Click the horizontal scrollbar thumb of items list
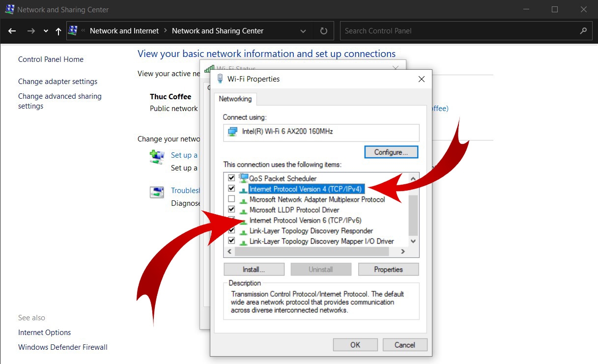This screenshot has width=598, height=364. (x=312, y=252)
